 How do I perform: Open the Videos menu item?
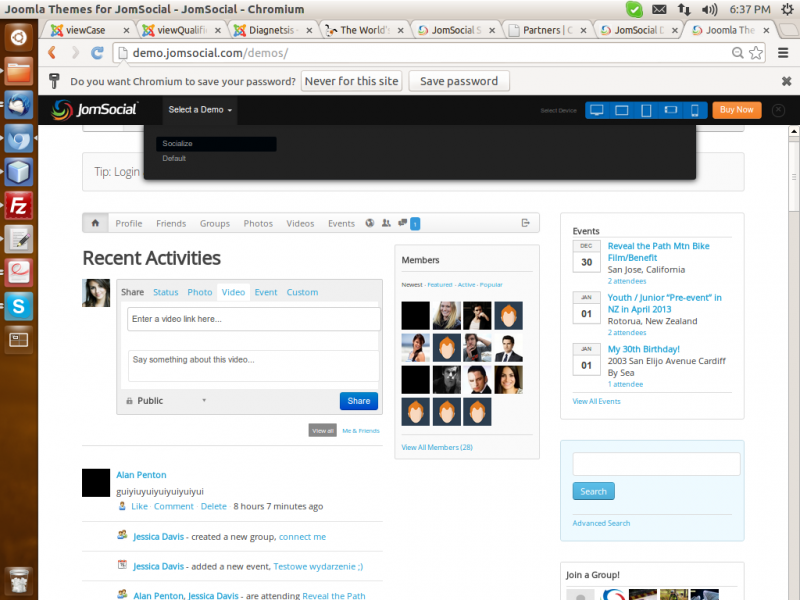[x=300, y=223]
